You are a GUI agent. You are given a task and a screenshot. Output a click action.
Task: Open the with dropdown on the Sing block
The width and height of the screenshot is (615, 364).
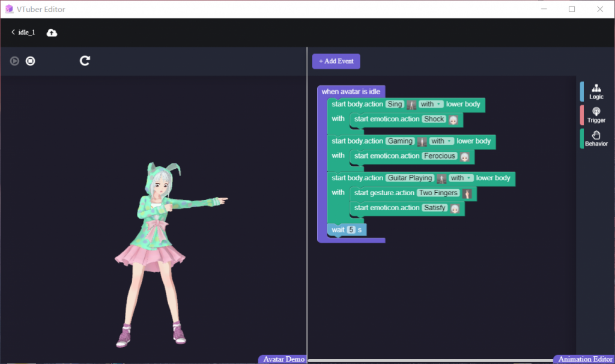tap(431, 104)
